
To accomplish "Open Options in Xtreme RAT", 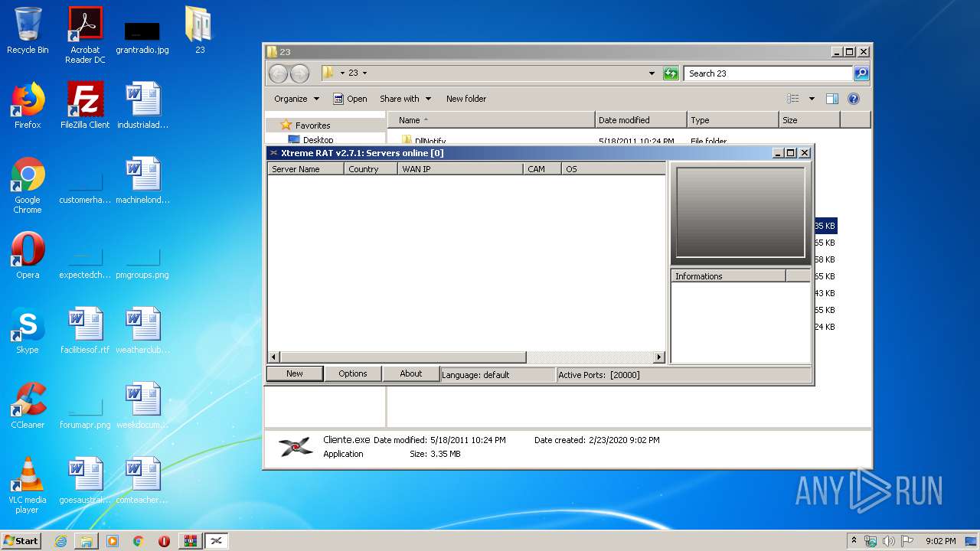I will pyautogui.click(x=353, y=373).
